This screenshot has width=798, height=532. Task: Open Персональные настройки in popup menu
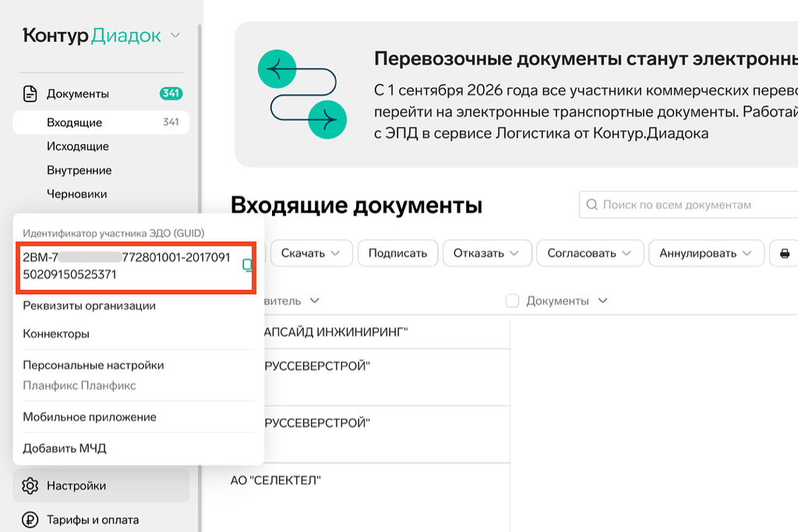(94, 365)
